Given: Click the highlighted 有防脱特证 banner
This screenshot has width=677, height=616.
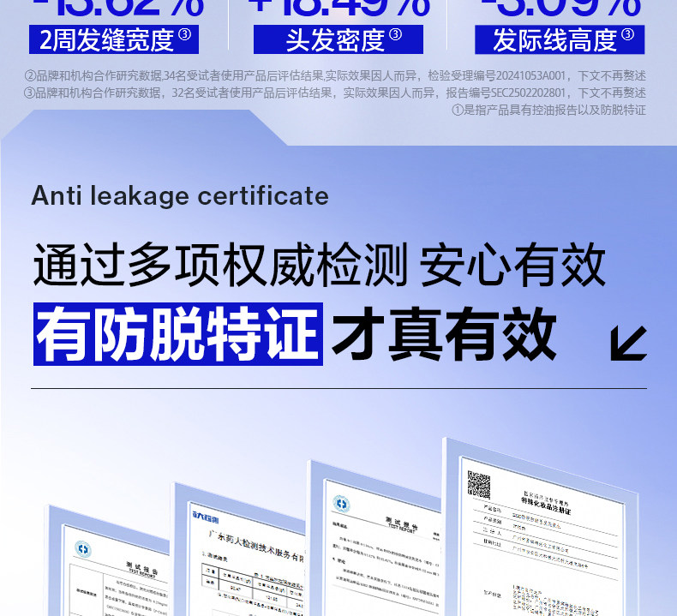Looking at the screenshot, I should coord(178,334).
